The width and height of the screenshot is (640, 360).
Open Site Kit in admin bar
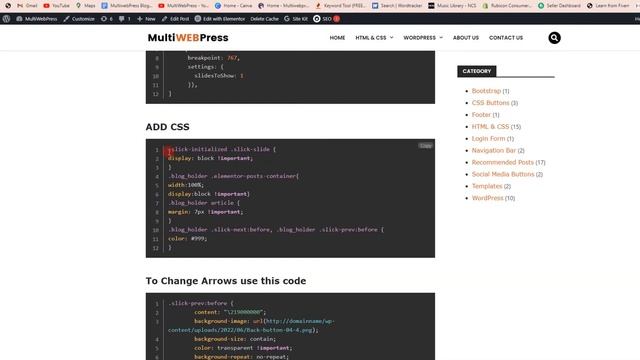click(296, 19)
